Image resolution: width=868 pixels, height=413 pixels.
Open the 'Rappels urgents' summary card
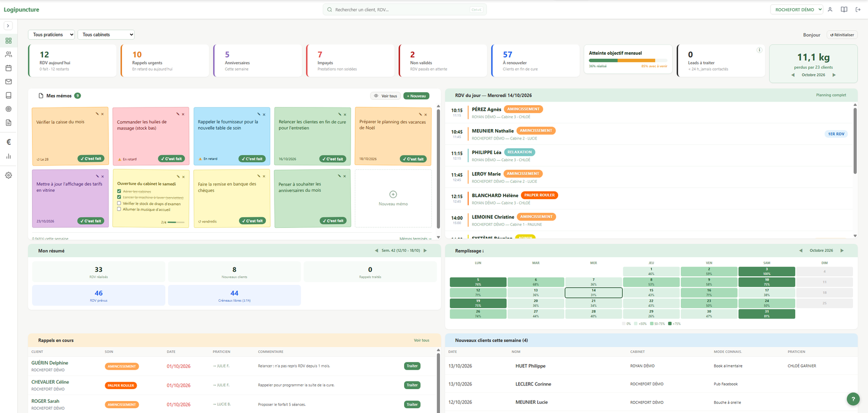click(165, 61)
